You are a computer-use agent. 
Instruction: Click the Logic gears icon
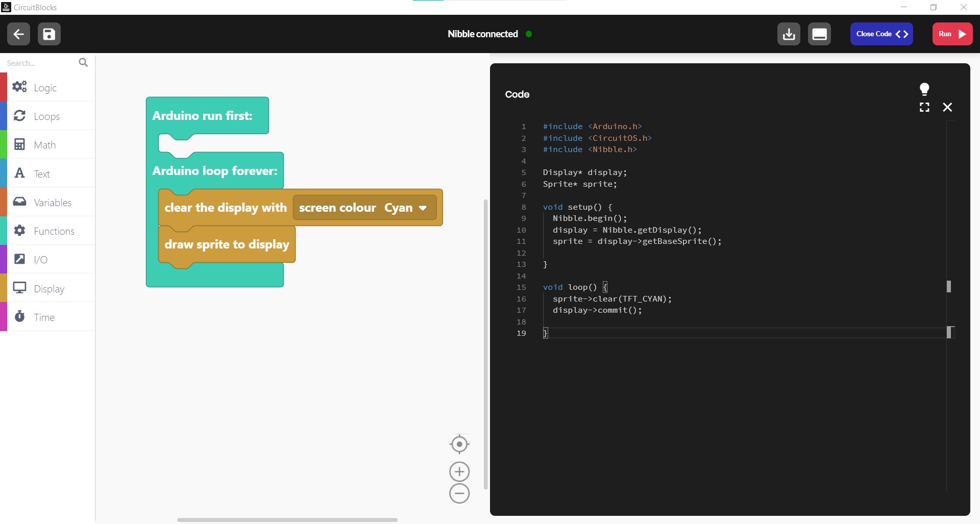19,87
